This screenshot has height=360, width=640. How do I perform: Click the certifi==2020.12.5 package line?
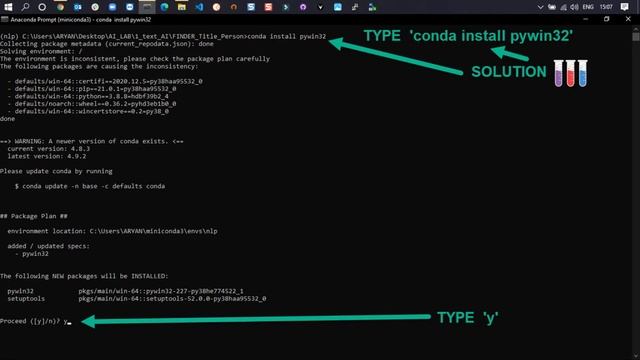[105, 81]
